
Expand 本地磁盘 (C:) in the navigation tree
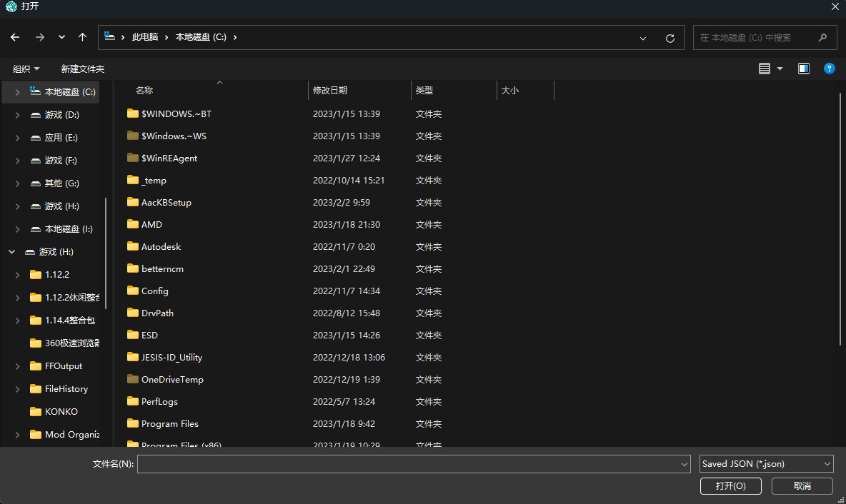[x=17, y=92]
